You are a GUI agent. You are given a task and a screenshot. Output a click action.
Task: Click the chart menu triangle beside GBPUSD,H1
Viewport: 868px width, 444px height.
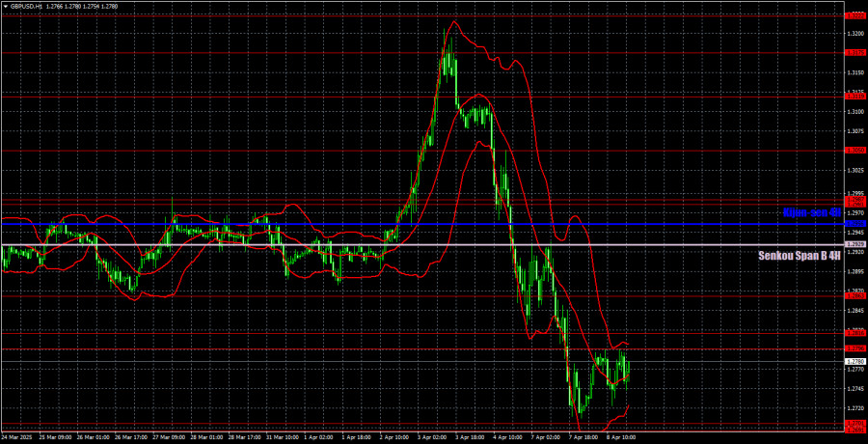(5, 6)
